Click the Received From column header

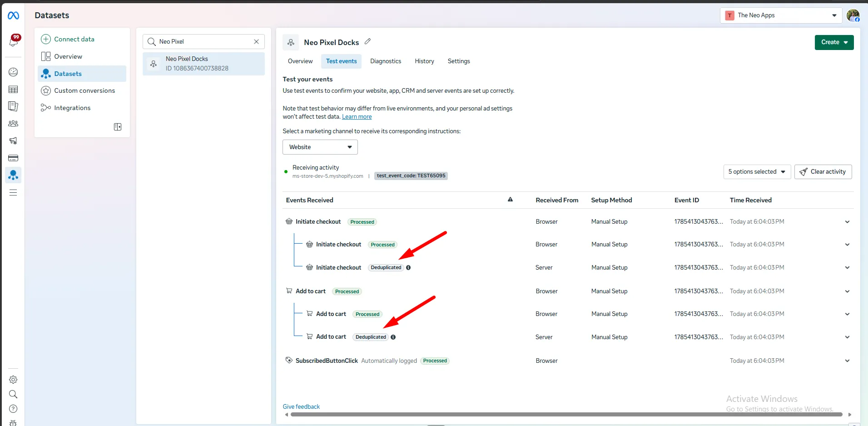click(557, 200)
